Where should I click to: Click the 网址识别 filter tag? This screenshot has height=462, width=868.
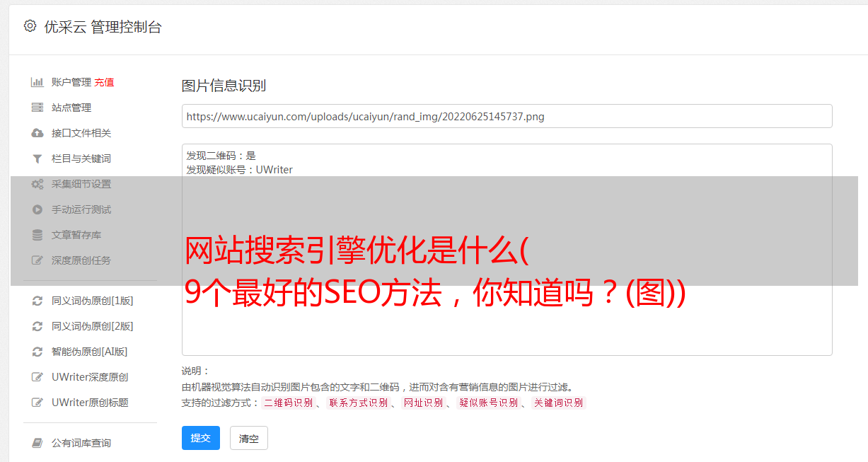pyautogui.click(x=423, y=403)
